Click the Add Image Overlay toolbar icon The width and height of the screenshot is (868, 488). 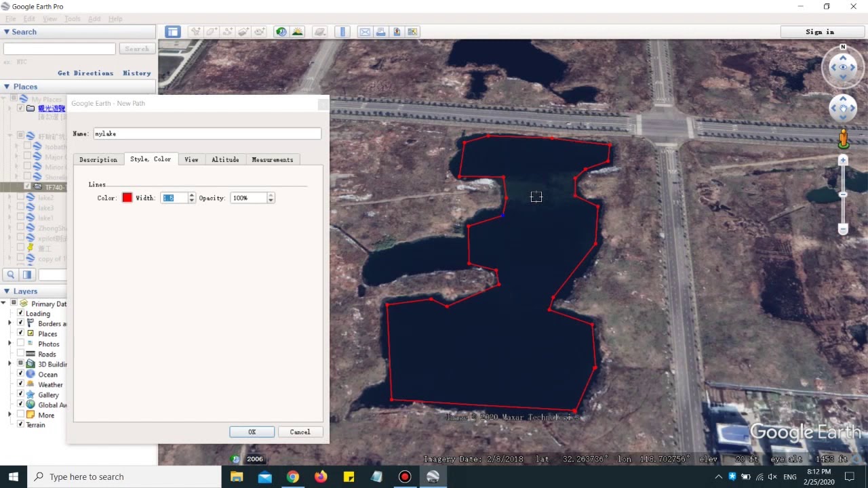[243, 32]
